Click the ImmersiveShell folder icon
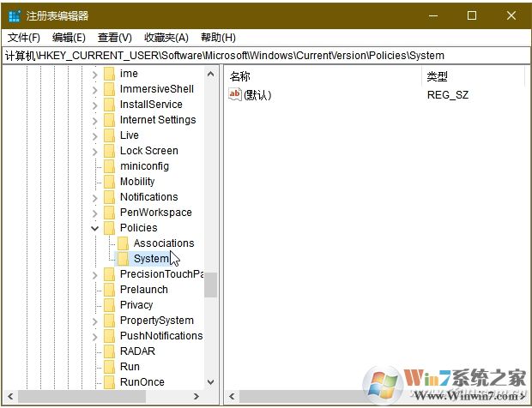 (109, 89)
